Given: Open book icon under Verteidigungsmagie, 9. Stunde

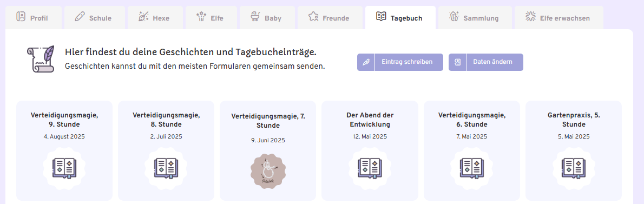Looking at the screenshot, I should 64,168.
